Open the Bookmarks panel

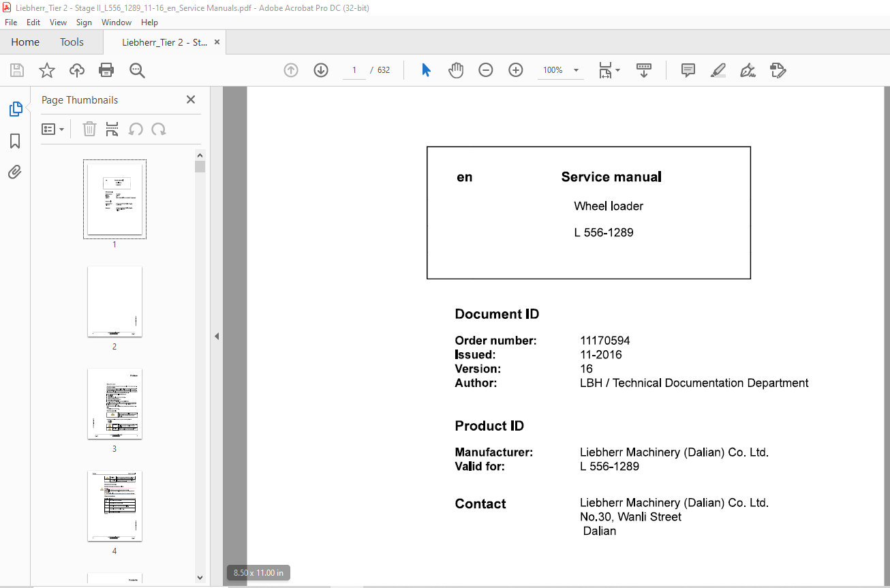(x=15, y=141)
